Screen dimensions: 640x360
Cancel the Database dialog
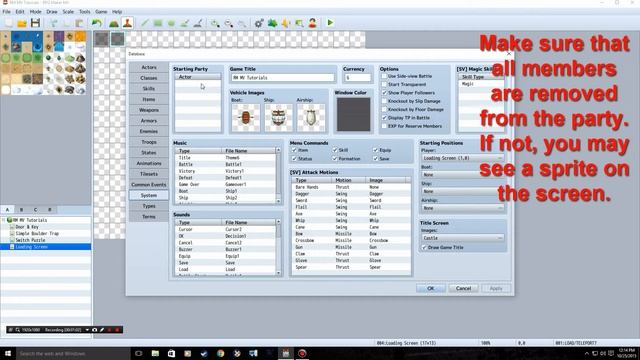pos(463,288)
